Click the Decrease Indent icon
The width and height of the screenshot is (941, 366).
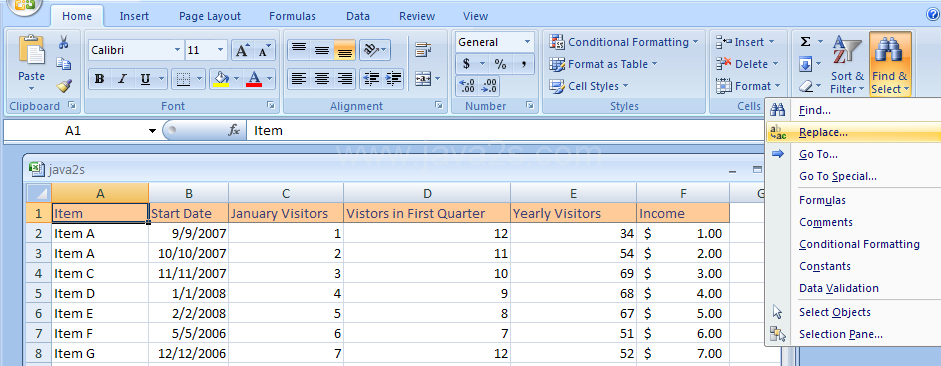[x=371, y=79]
